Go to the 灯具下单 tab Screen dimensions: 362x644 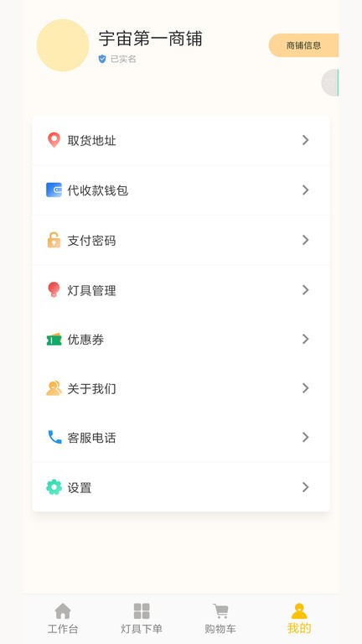pyautogui.click(x=142, y=619)
